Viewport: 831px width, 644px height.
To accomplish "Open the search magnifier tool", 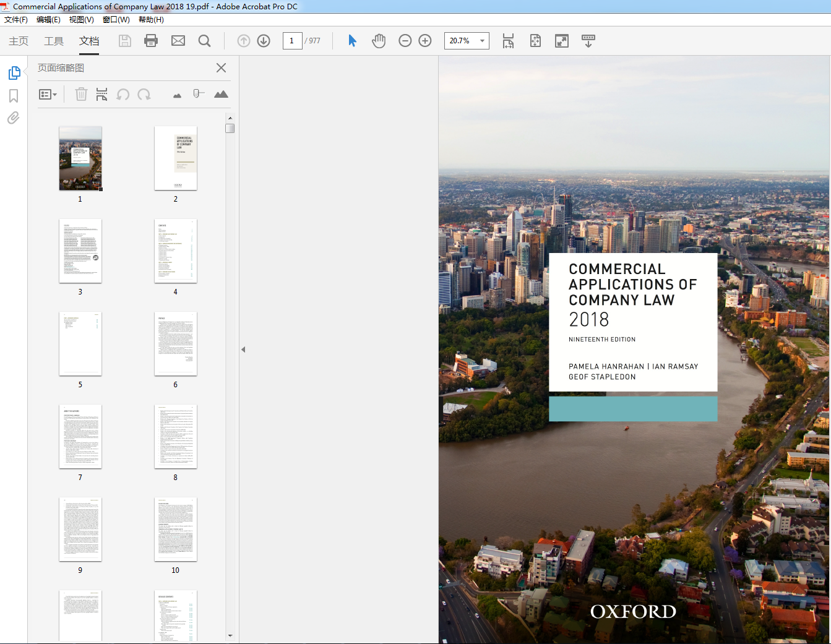I will point(204,41).
